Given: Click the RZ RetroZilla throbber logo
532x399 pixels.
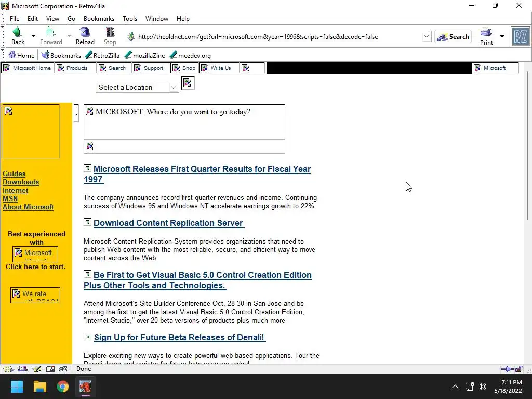Looking at the screenshot, I should pyautogui.click(x=521, y=37).
